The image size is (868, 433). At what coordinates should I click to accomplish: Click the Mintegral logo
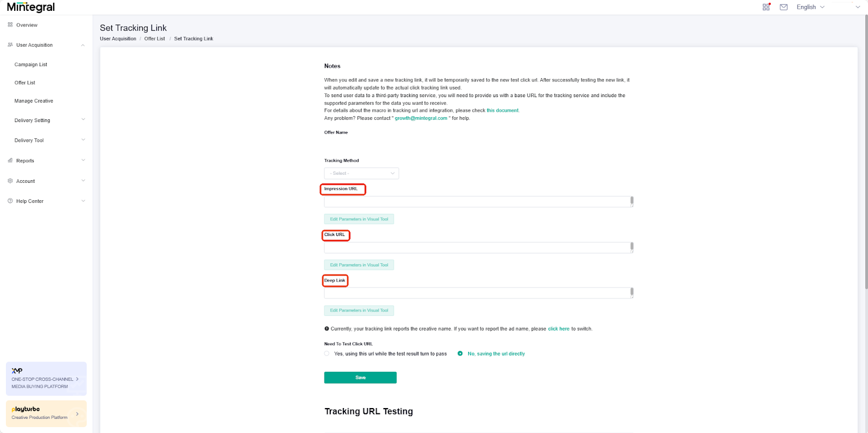pos(31,7)
